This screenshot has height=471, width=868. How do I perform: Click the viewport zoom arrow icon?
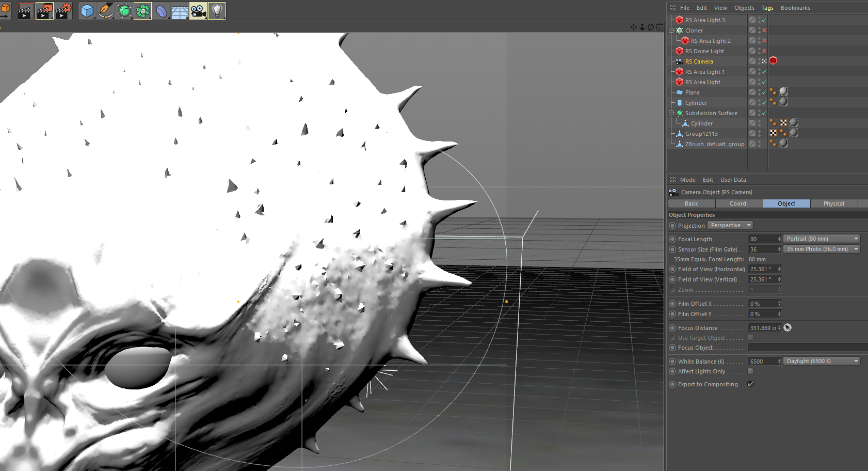642,27
